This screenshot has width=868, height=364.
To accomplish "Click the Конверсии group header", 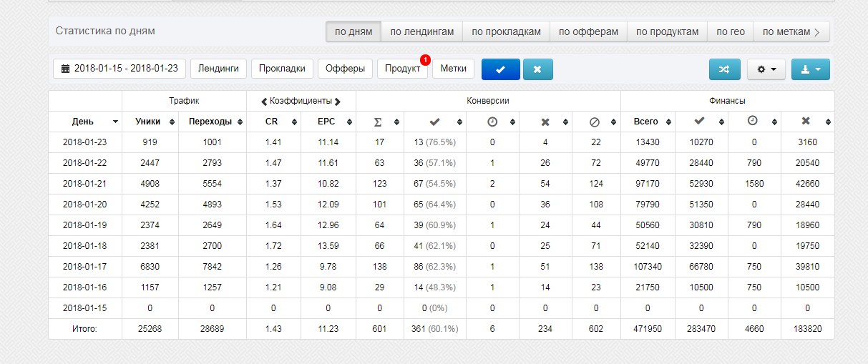I will point(488,101).
